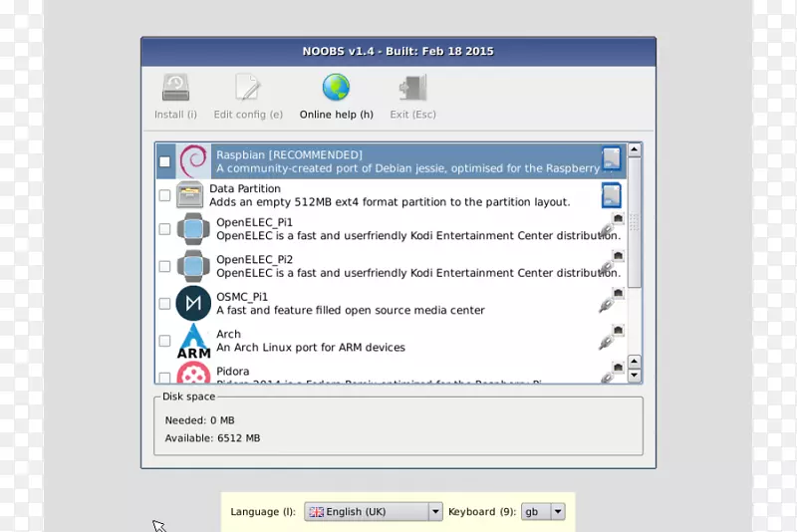Click network icon on Pidora row
The height and width of the screenshot is (532, 797).
tap(612, 373)
